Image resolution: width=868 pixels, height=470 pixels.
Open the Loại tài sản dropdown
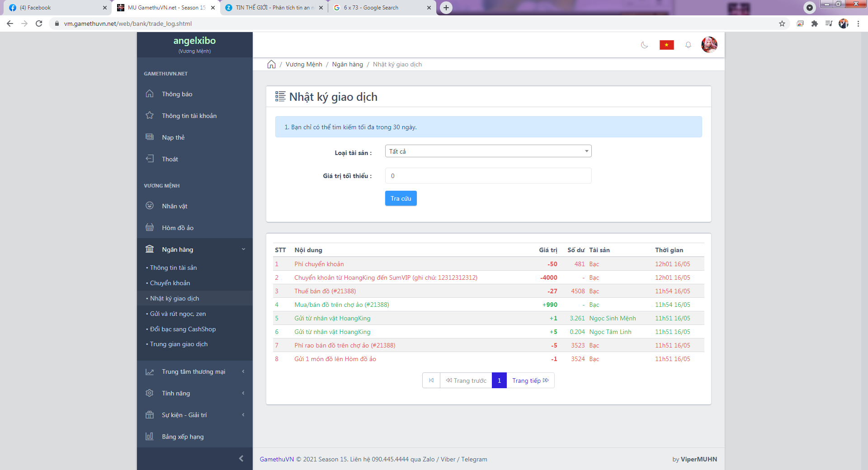(x=488, y=151)
